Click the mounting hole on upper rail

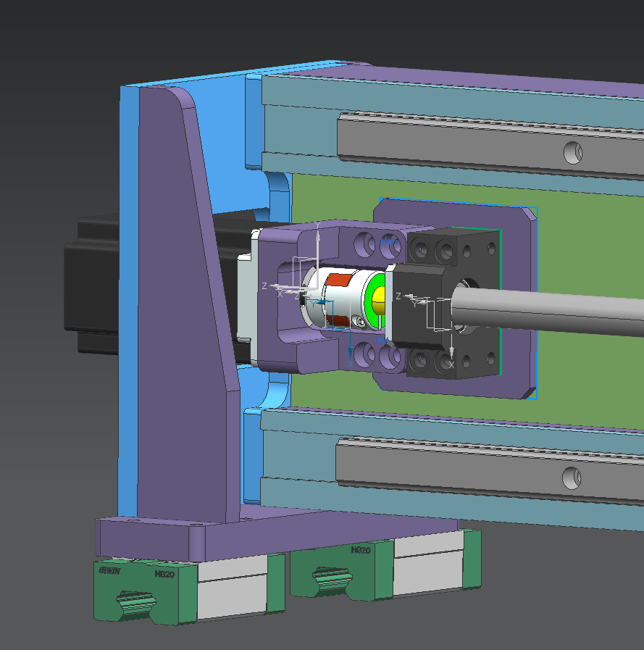click(574, 153)
